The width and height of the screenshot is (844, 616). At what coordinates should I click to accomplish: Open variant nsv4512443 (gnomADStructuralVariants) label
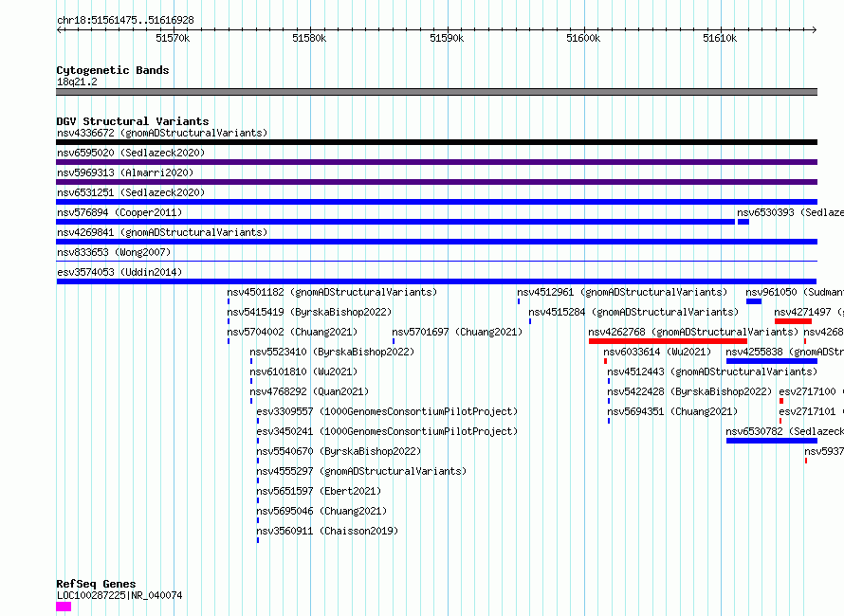[x=712, y=371]
